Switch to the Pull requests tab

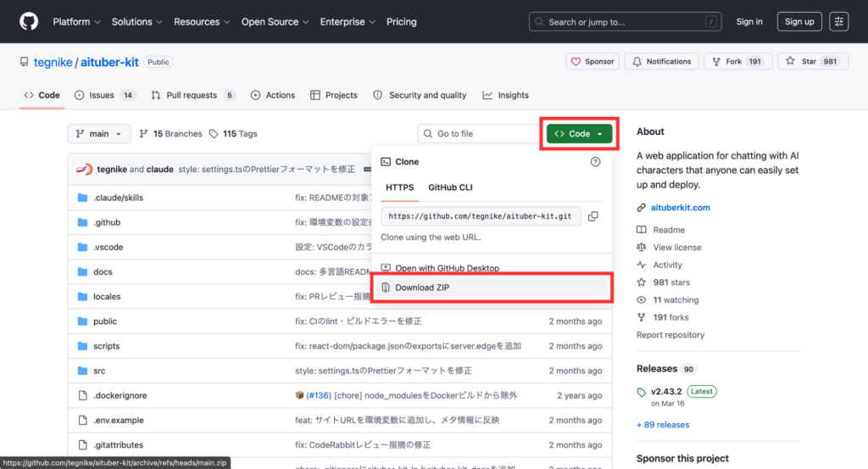coord(192,95)
